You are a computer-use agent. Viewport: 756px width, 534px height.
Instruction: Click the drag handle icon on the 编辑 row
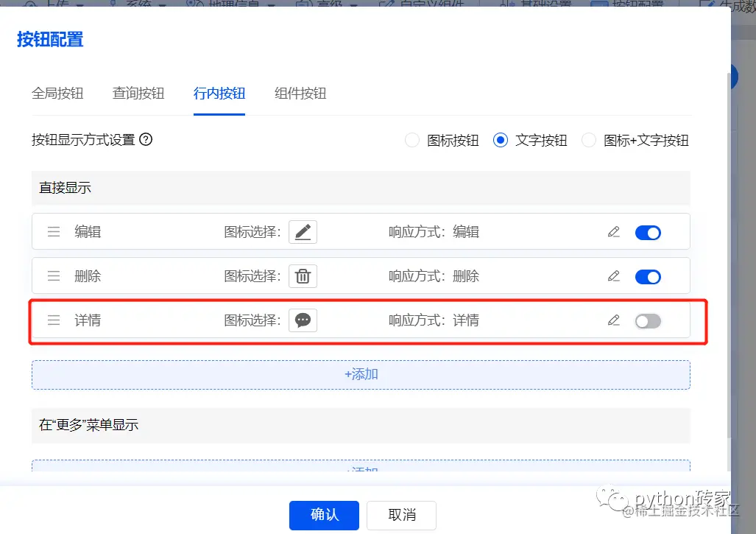point(53,231)
